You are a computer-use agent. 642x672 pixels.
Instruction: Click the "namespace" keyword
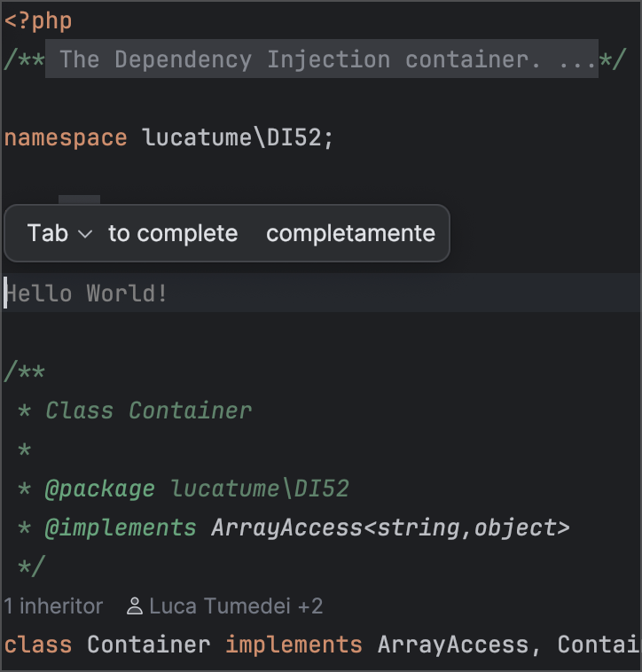click(x=66, y=138)
